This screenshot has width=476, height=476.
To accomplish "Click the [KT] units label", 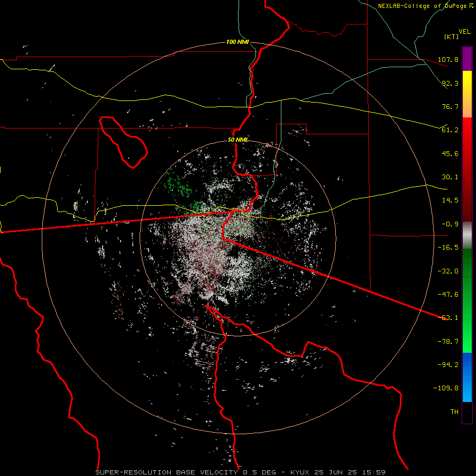I will click(x=452, y=36).
